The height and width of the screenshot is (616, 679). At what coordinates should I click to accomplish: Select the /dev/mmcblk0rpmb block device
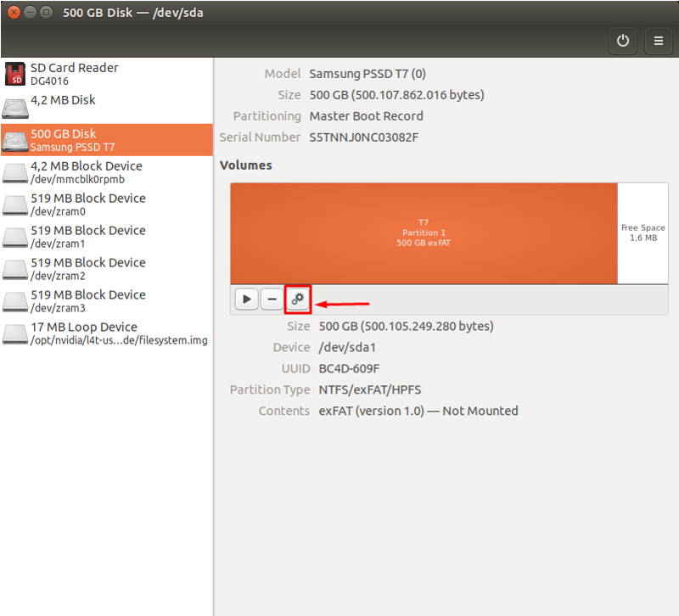point(107,172)
